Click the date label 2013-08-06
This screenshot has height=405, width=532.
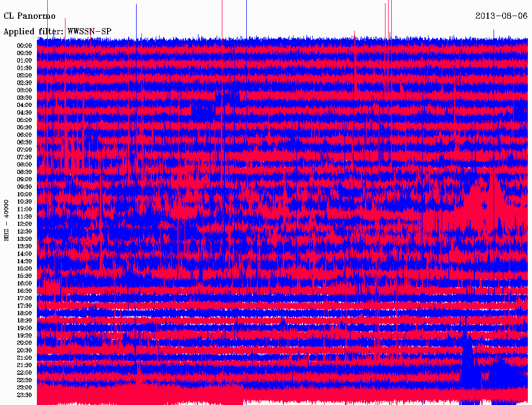point(501,16)
